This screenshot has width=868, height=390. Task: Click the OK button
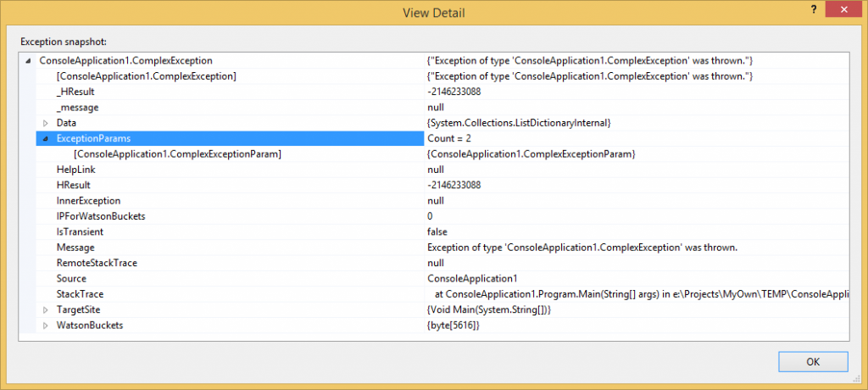click(x=813, y=362)
